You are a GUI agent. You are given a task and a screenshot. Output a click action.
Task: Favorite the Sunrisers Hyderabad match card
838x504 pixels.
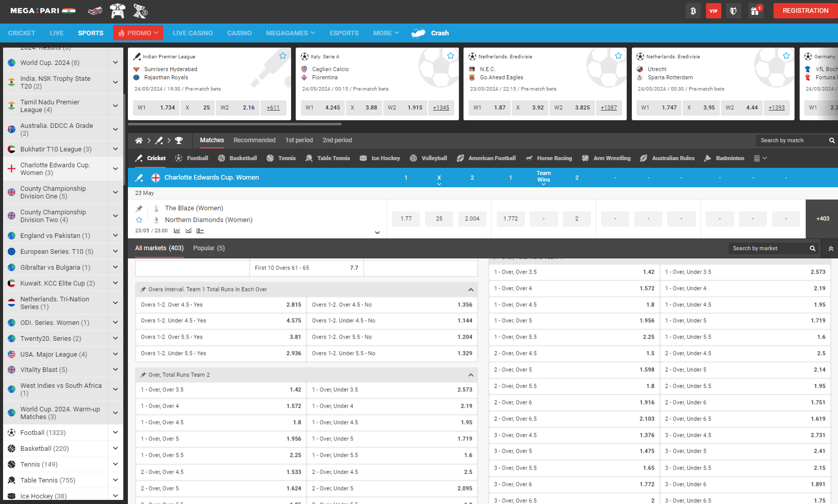282,56
